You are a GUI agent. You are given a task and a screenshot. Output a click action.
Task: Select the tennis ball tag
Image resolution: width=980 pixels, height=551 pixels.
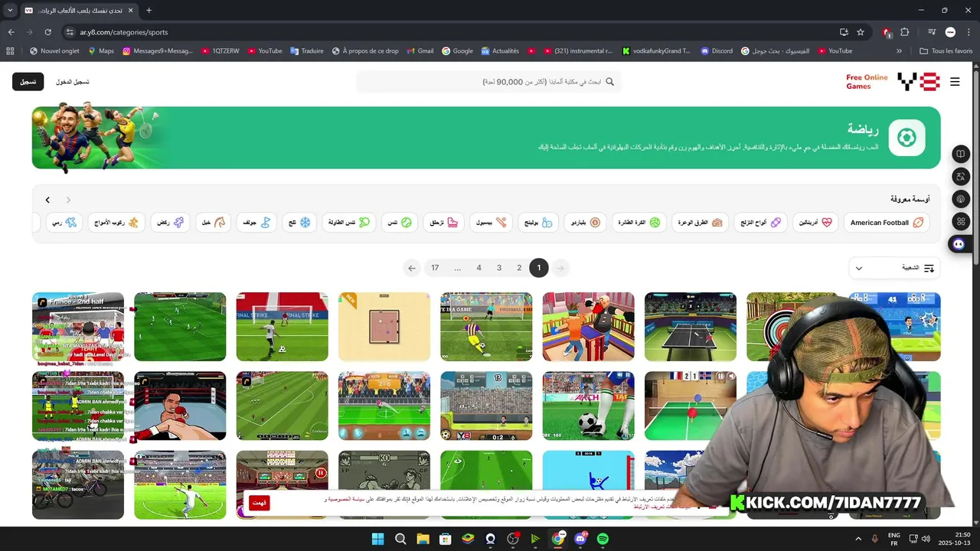(400, 223)
